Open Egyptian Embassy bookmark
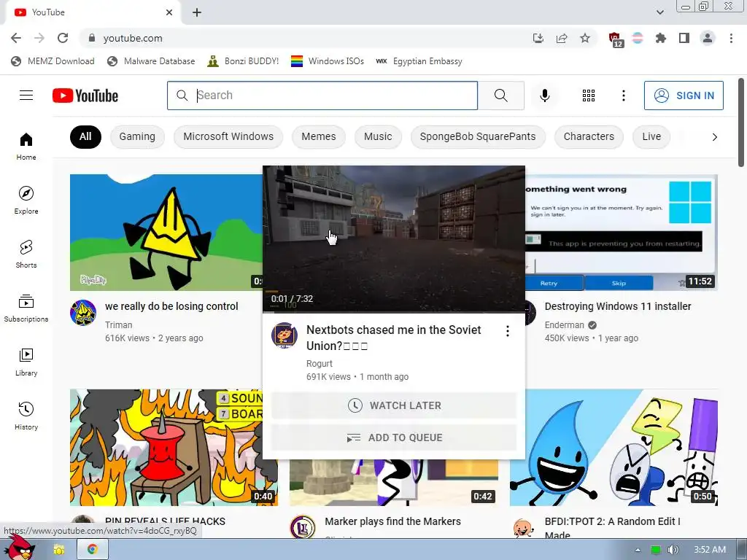Screen dimensions: 747x560 [419, 61]
